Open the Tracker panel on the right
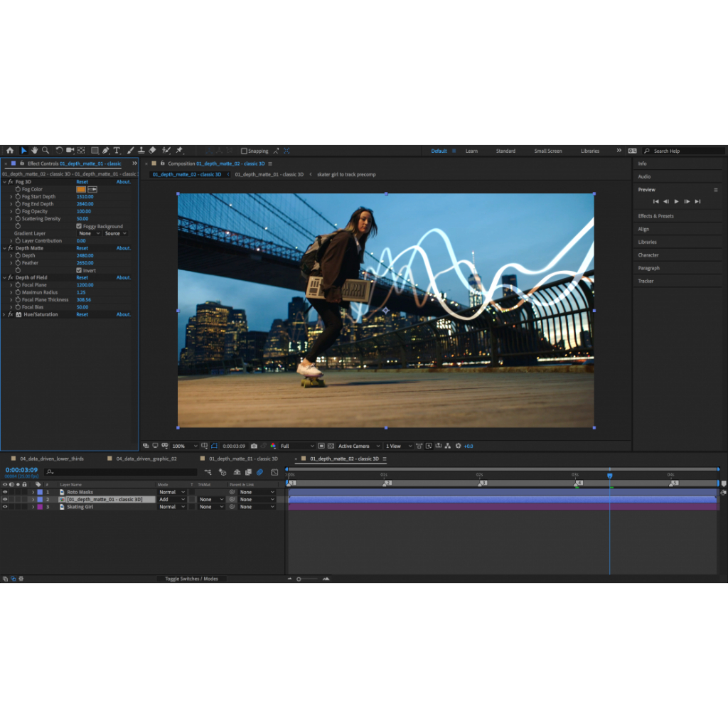The image size is (728, 728). (645, 281)
